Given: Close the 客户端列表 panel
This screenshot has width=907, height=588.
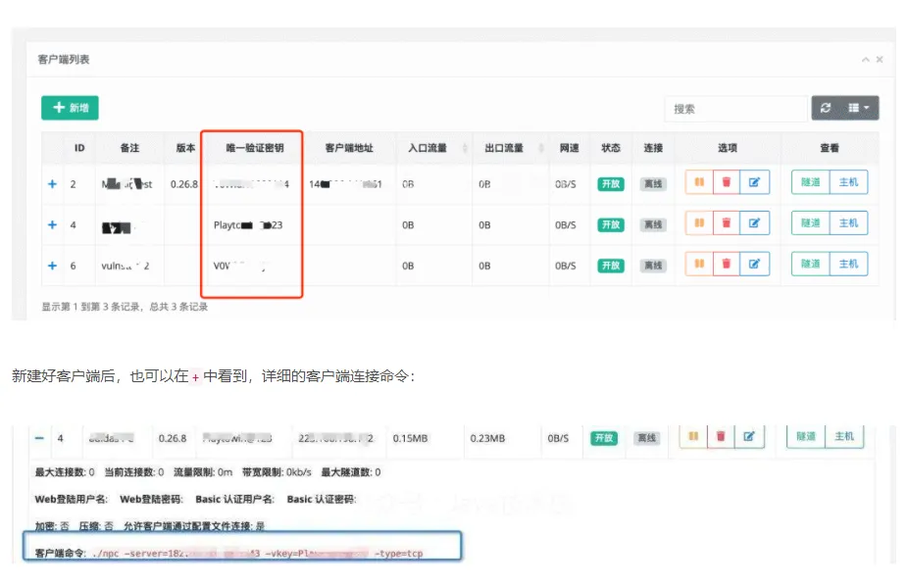Looking at the screenshot, I should click(880, 60).
